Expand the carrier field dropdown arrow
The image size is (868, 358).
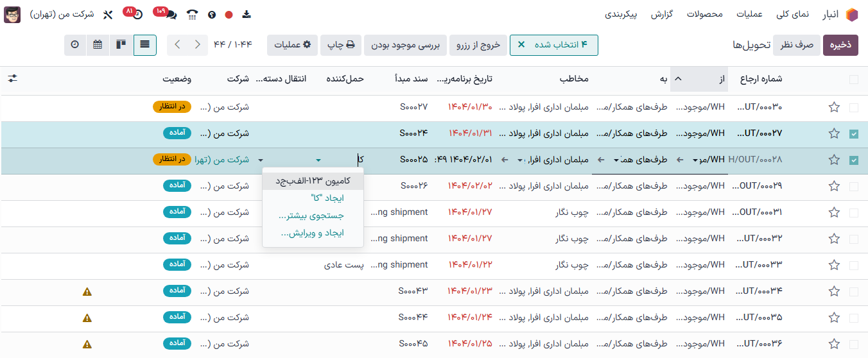point(318,160)
